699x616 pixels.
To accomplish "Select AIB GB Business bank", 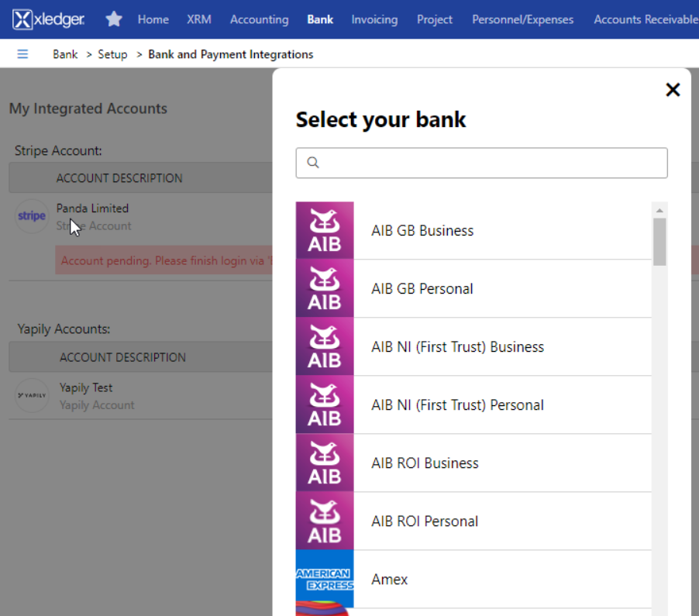I will pos(473,230).
